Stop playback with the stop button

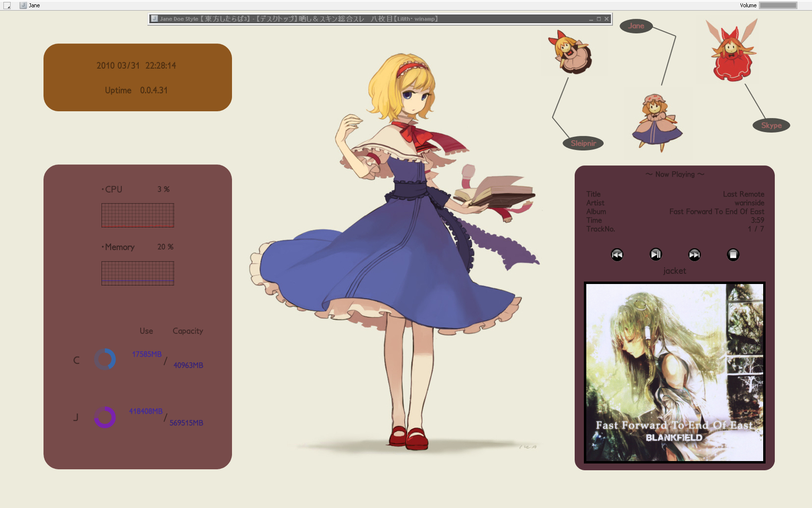733,255
